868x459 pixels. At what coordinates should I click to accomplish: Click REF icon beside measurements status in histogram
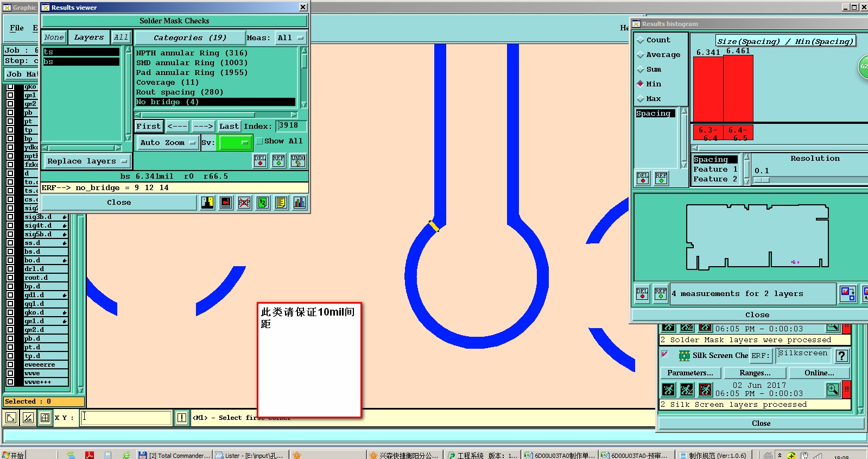(661, 294)
